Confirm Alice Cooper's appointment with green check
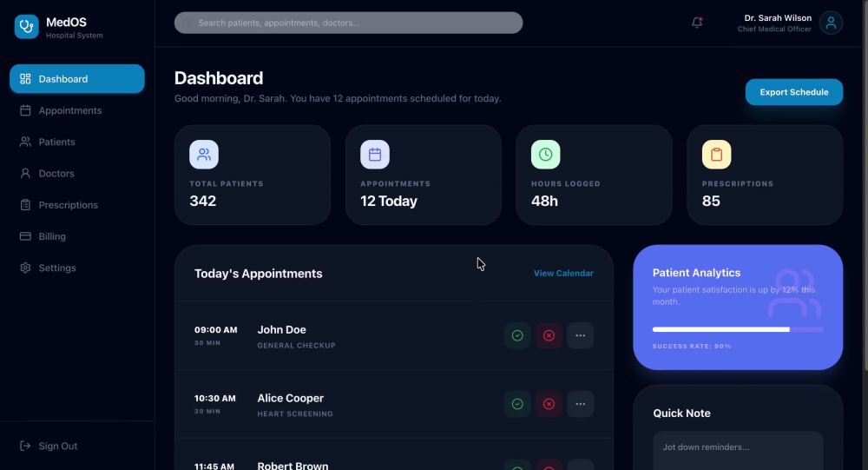Image resolution: width=868 pixels, height=470 pixels. coord(517,404)
